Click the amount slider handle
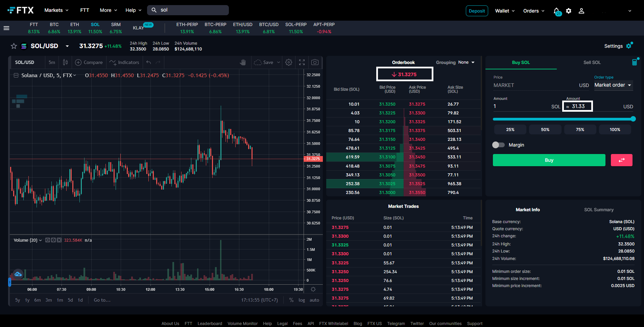 click(x=633, y=119)
